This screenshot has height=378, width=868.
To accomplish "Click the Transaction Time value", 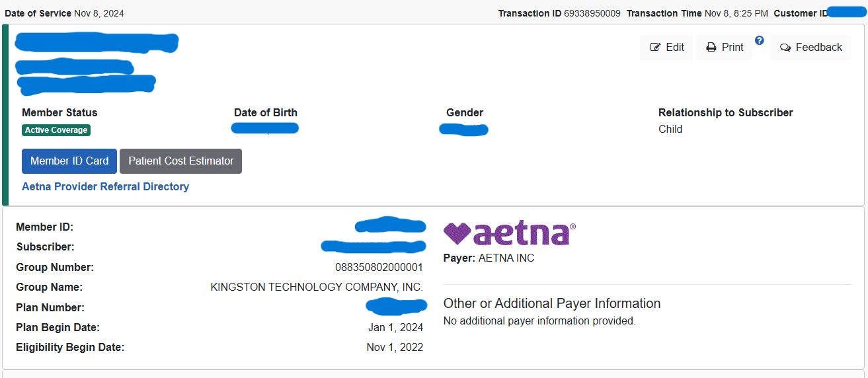I will click(x=736, y=13).
